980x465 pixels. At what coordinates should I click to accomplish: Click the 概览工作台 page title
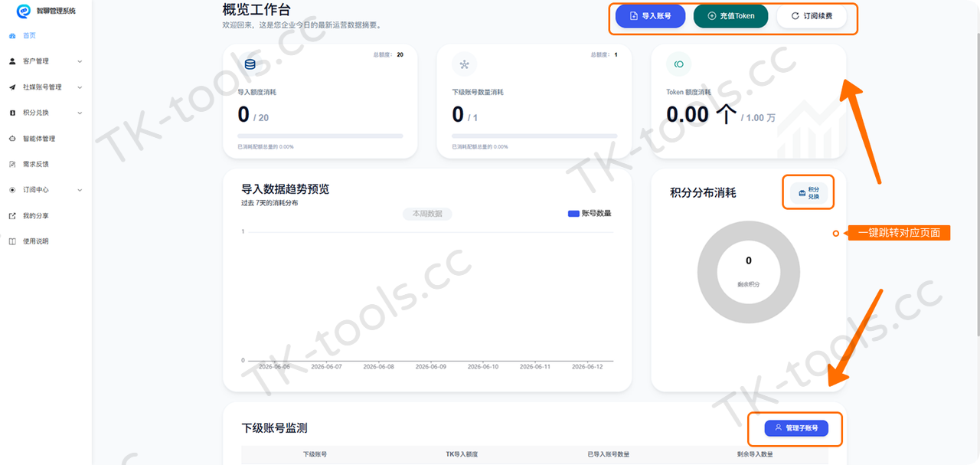(256, 10)
